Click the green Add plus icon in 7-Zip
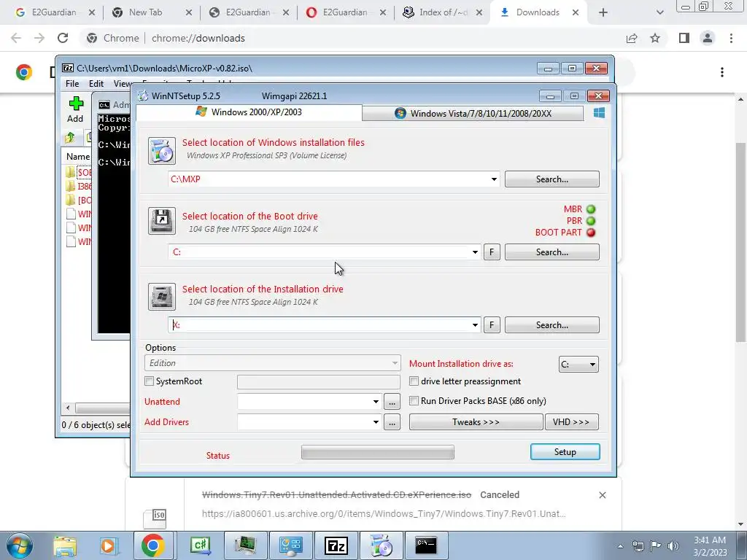747x560 pixels. 76,104
